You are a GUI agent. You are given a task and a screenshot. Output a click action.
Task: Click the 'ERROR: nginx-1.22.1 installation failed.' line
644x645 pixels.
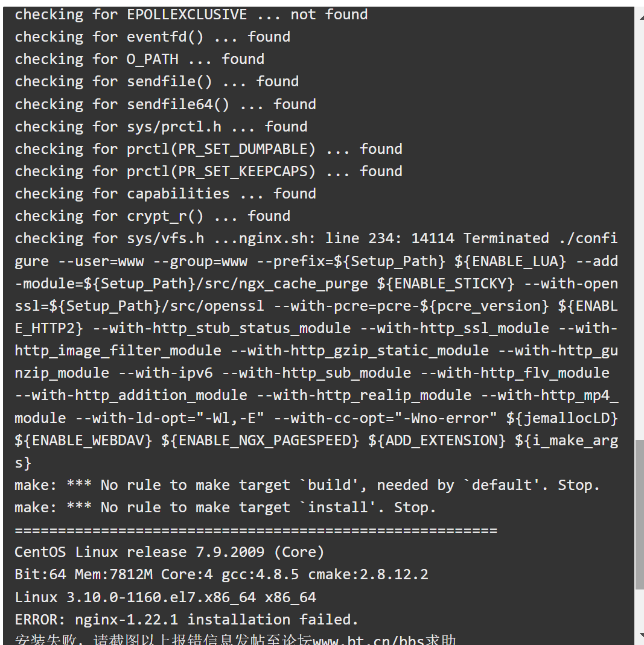[x=187, y=620]
